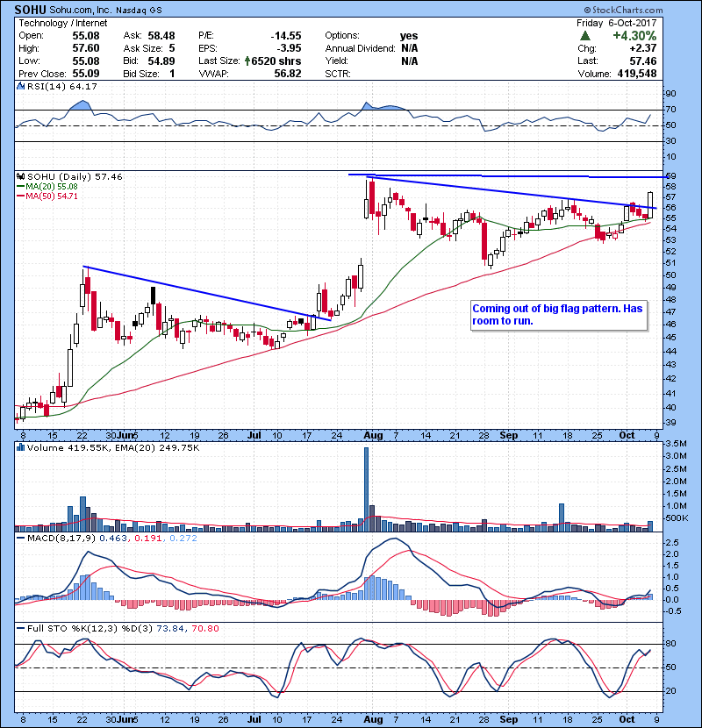The width and height of the screenshot is (702, 728).
Task: Select the stochastic %K value 73.84
Action: tap(170, 629)
